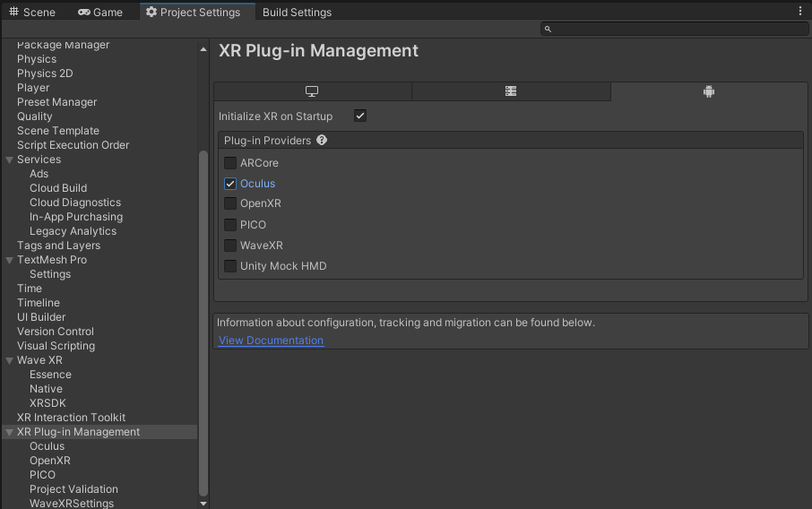Switch to the Scene tab
Viewport: 812px width, 509px height.
[32, 12]
